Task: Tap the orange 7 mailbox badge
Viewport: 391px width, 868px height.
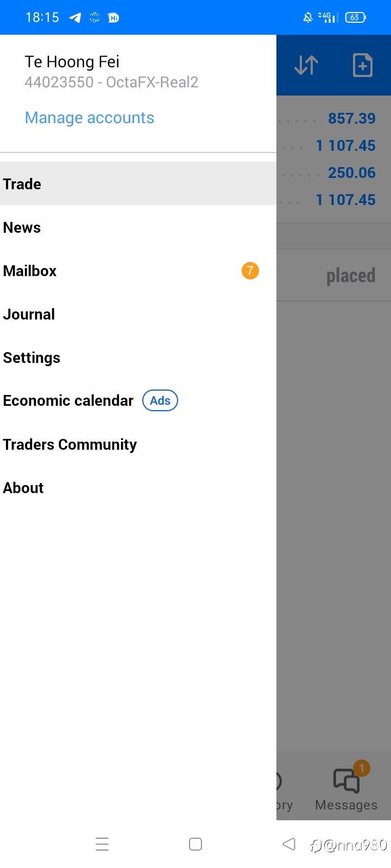Action: (250, 271)
